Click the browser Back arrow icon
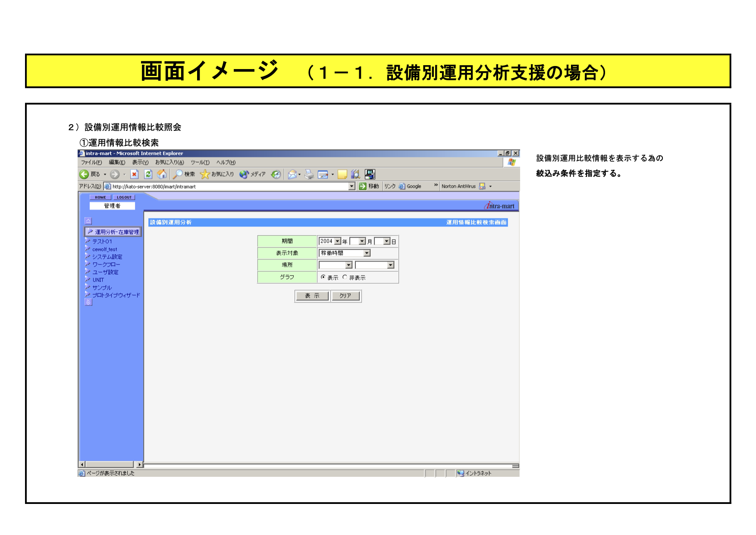Viewport: 756px width, 535px height. (x=84, y=174)
